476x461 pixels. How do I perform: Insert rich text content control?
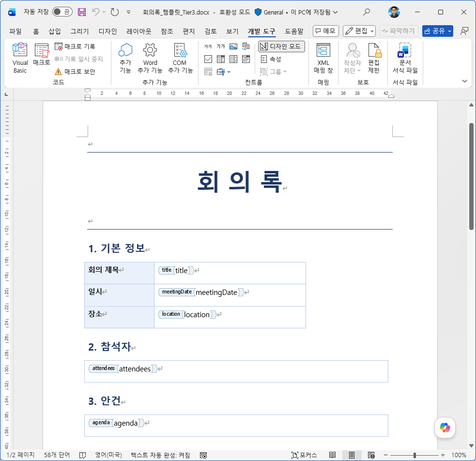pos(208,46)
